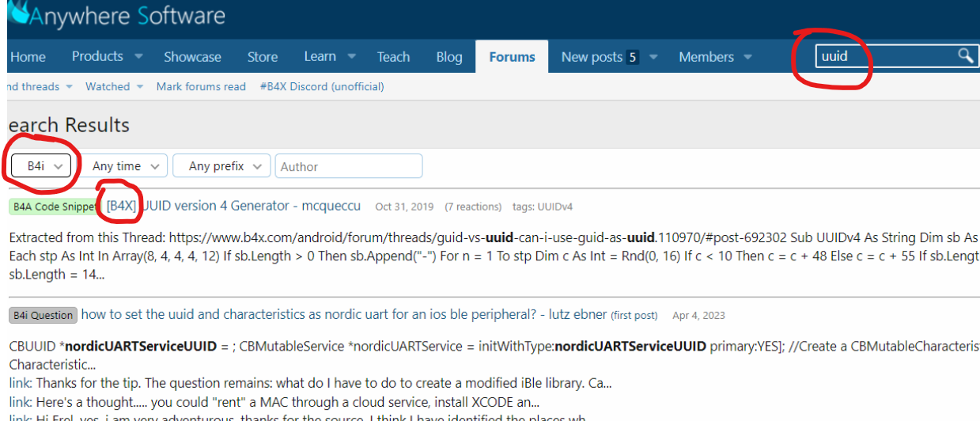Open the nordic uart ios ble thread

coord(343,314)
